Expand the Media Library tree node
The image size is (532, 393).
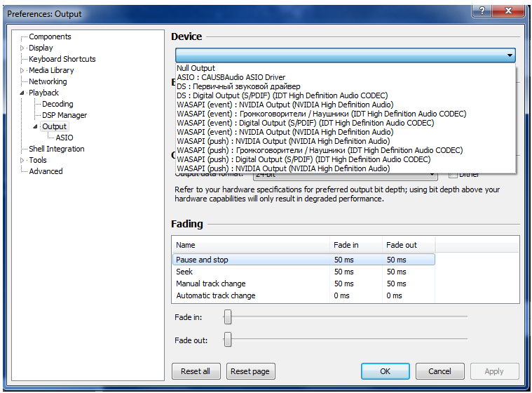[x=22, y=70]
